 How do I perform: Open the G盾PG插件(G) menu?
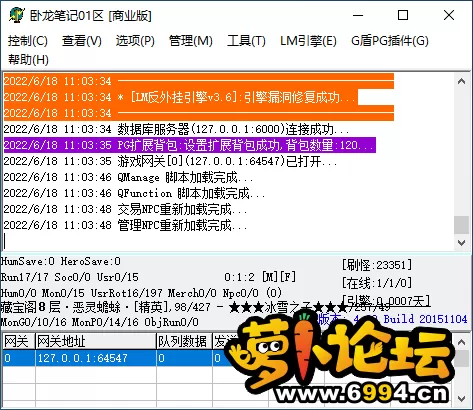[390, 41]
